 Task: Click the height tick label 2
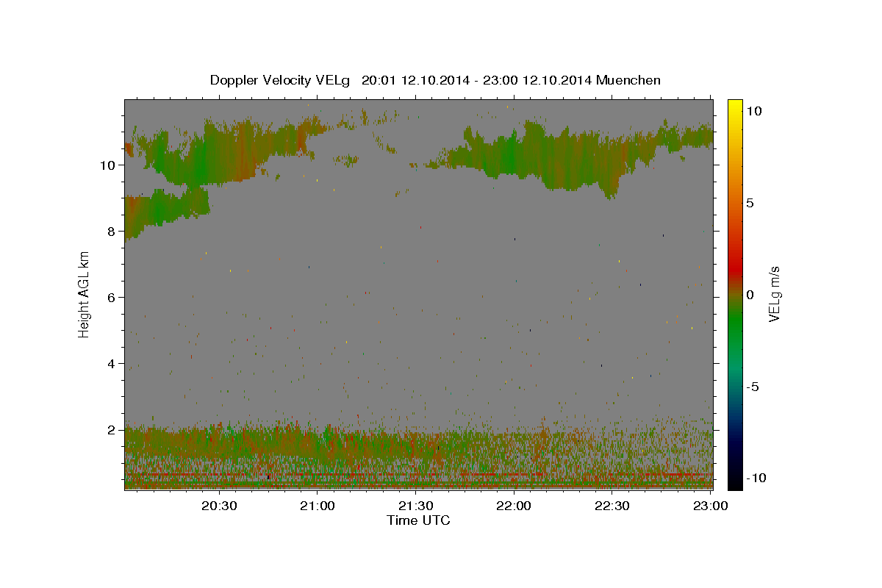112,430
